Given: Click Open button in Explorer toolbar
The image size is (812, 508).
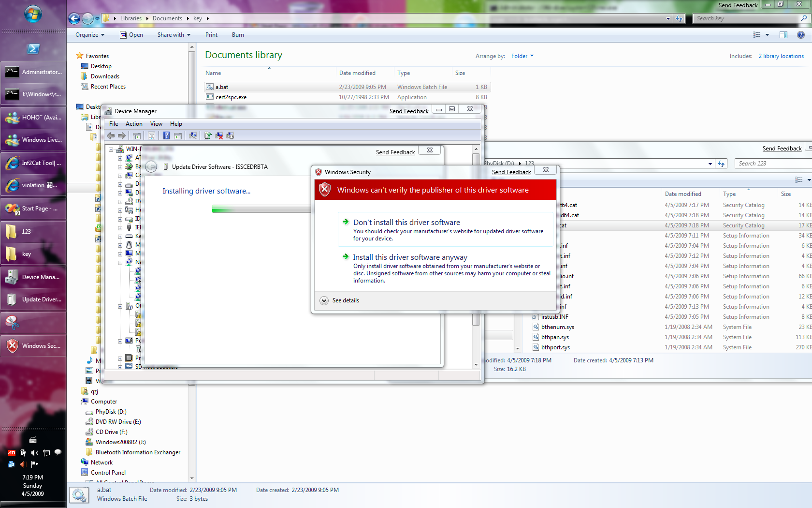Looking at the screenshot, I should [x=131, y=35].
